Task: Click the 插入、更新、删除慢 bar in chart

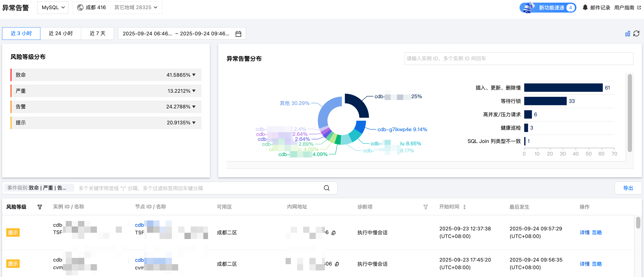Action: (x=563, y=88)
